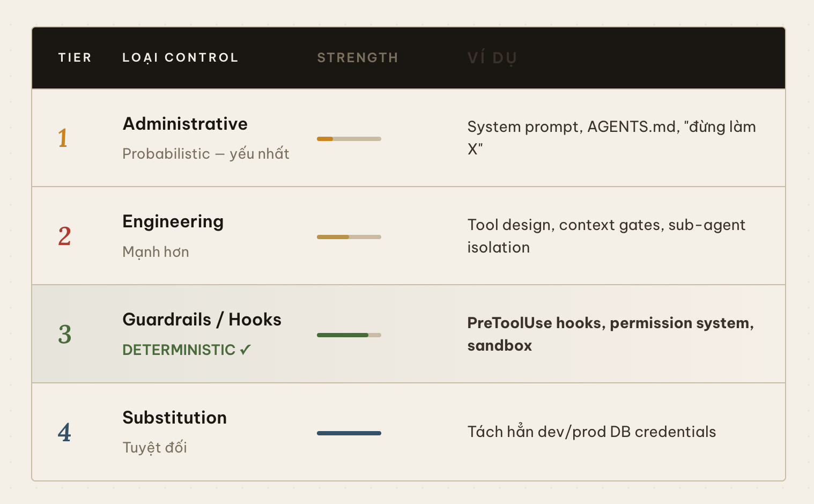Select the Engineering control title
The width and height of the screenshot is (814, 504).
(x=173, y=222)
